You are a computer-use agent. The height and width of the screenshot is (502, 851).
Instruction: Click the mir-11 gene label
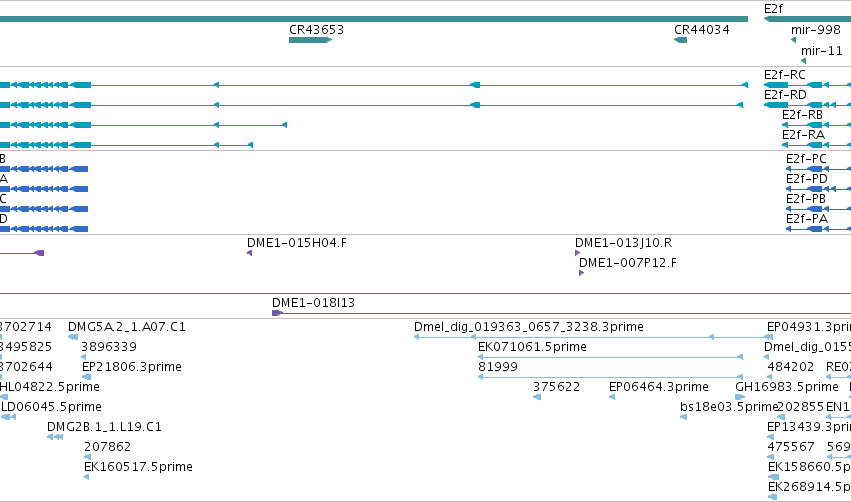point(822,51)
